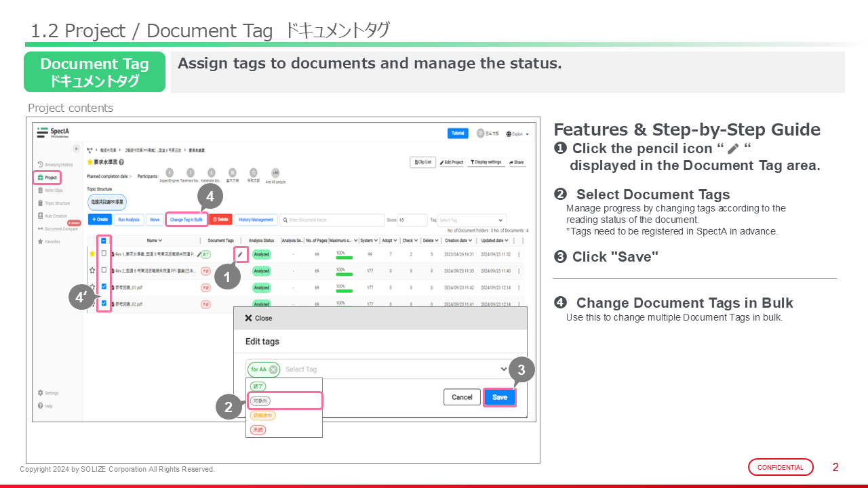Click the pencil icon in Document Tags column
Image resolution: width=868 pixels, height=488 pixels.
click(240, 254)
